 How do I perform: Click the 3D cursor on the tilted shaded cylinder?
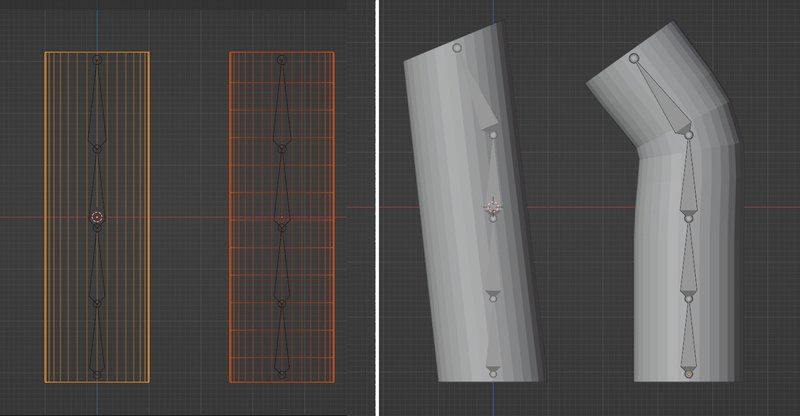[x=493, y=207]
